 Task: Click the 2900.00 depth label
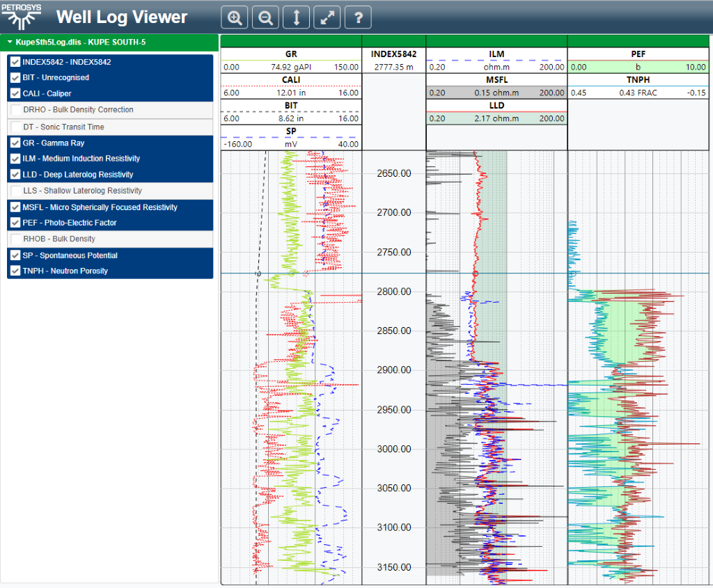click(x=393, y=370)
